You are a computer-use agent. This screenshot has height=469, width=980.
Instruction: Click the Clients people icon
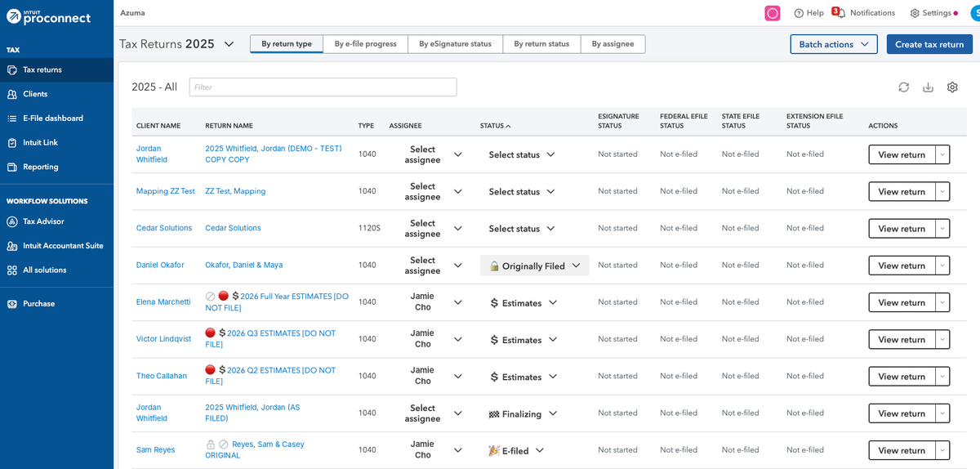tap(12, 94)
